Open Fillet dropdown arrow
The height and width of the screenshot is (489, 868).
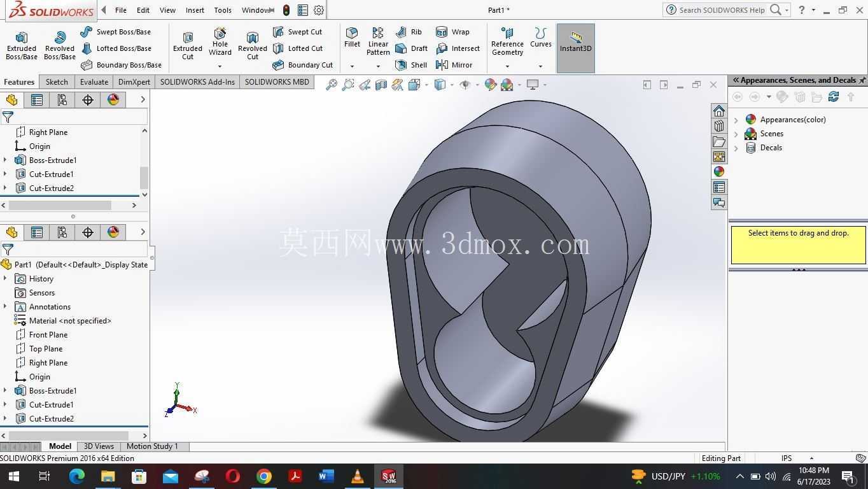click(x=352, y=66)
